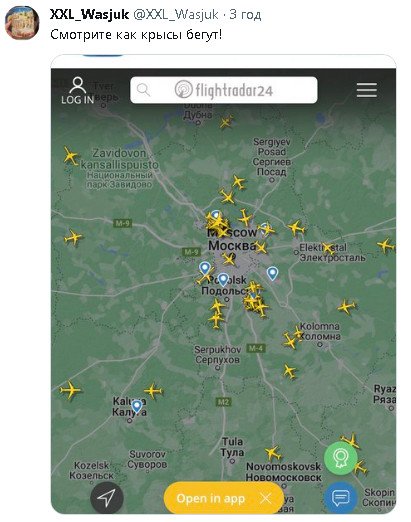
Task: Select the plane near Zavidovo park
Action: tap(70, 156)
